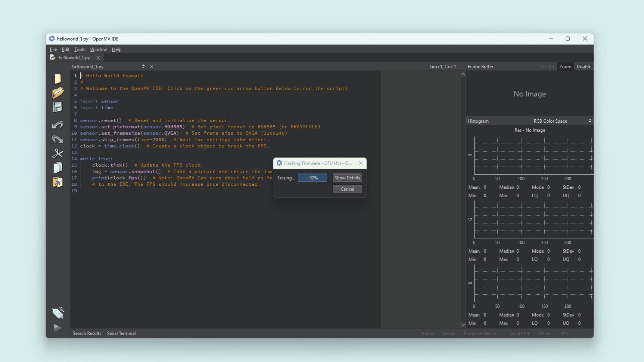Save the current script
Image resolution: width=644 pixels, height=362 pixels.
coord(58,107)
